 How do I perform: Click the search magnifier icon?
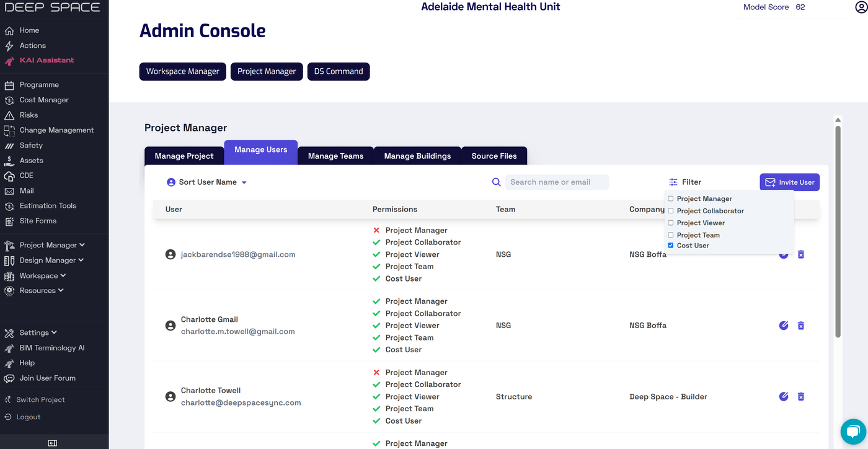(x=497, y=182)
